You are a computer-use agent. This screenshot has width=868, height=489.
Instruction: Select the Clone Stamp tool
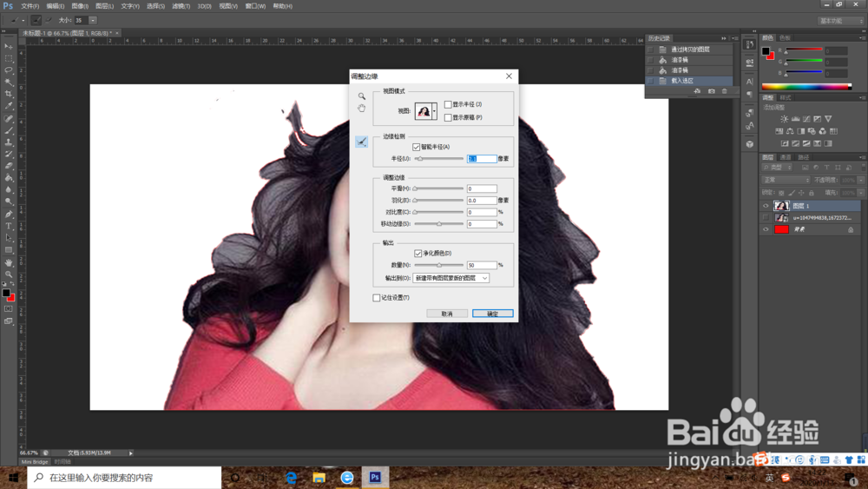point(9,142)
